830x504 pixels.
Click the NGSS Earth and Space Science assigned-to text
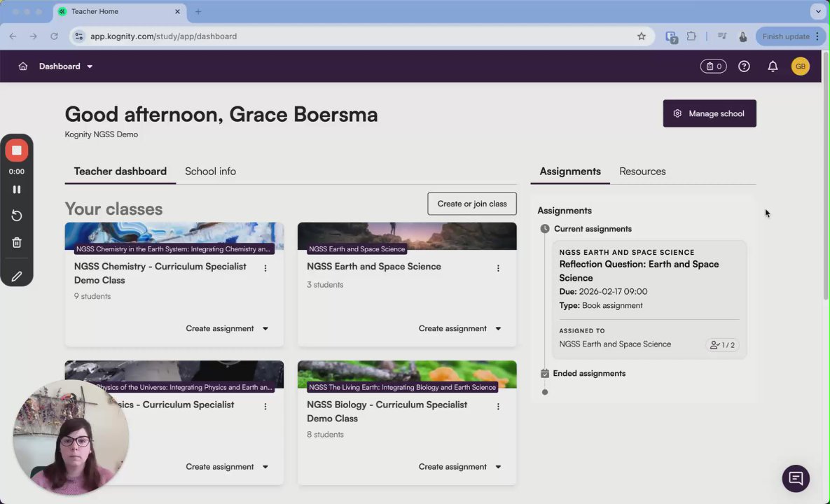pyautogui.click(x=614, y=344)
